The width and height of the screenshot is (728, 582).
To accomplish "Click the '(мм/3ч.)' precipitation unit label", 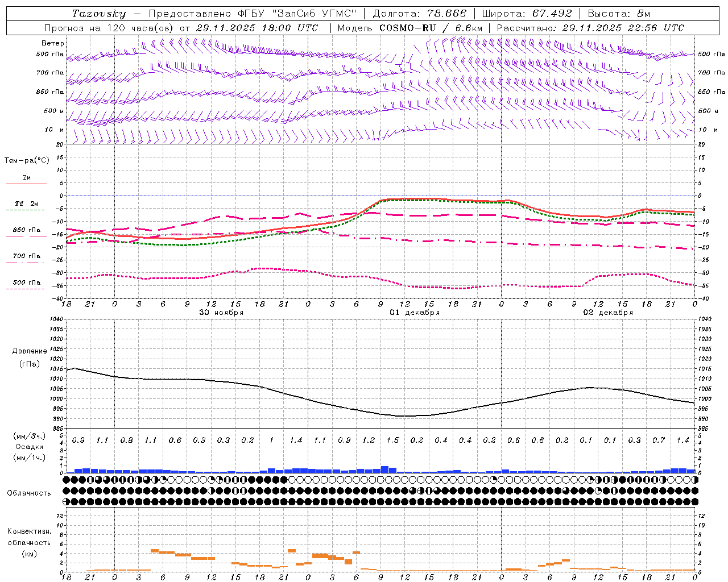I will tap(30, 436).
